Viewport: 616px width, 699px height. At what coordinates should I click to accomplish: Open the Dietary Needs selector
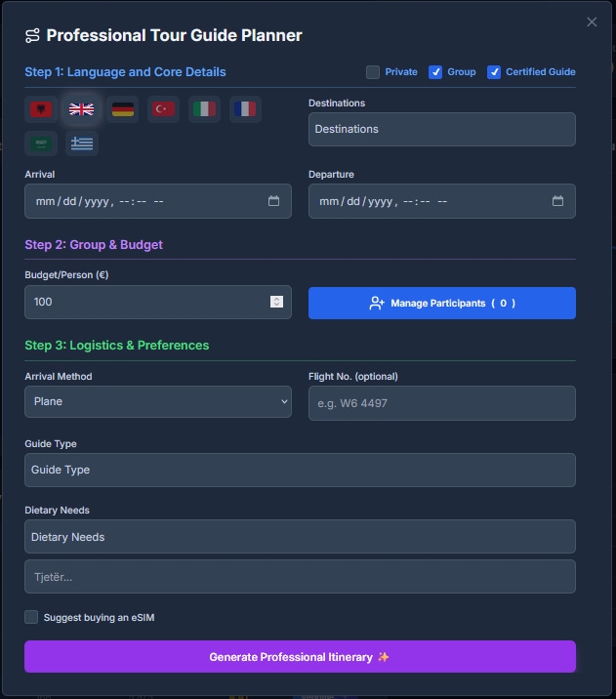(300, 537)
